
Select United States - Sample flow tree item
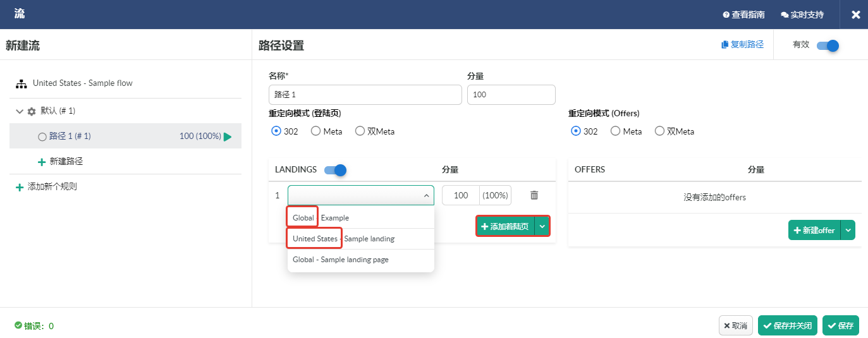point(83,83)
